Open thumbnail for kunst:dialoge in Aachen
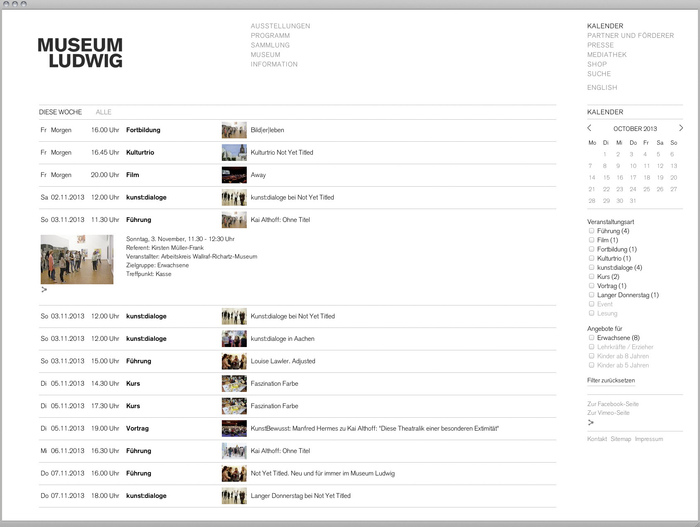This screenshot has width=700, height=527. pyautogui.click(x=234, y=339)
